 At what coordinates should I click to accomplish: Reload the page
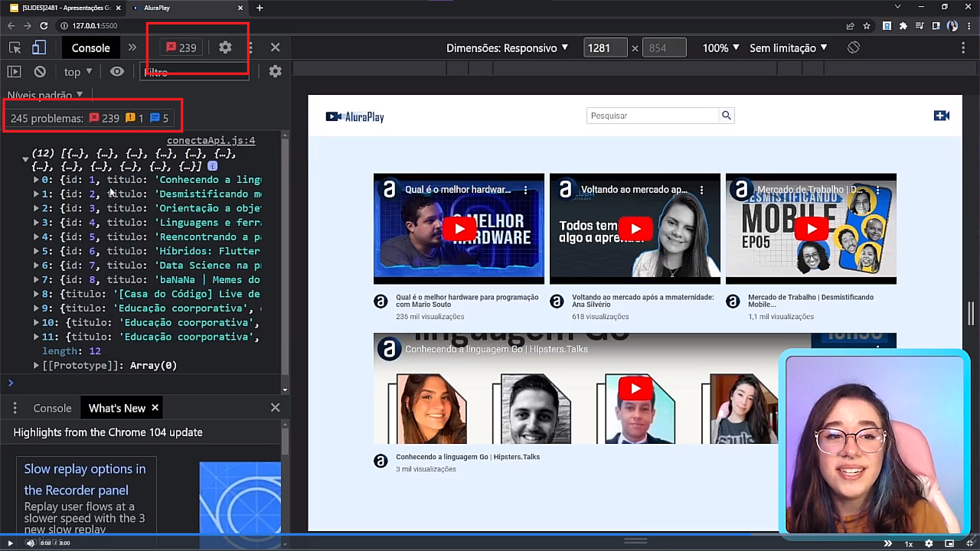[44, 26]
